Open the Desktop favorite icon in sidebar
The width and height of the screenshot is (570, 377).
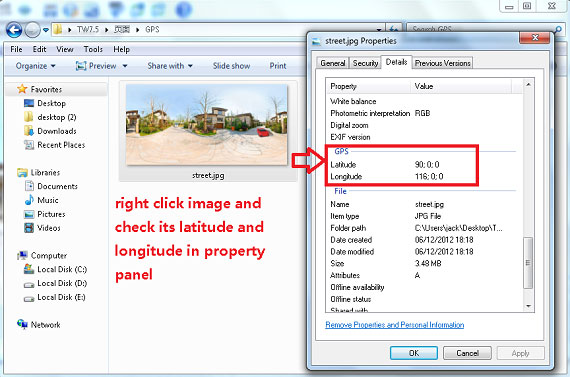point(29,103)
